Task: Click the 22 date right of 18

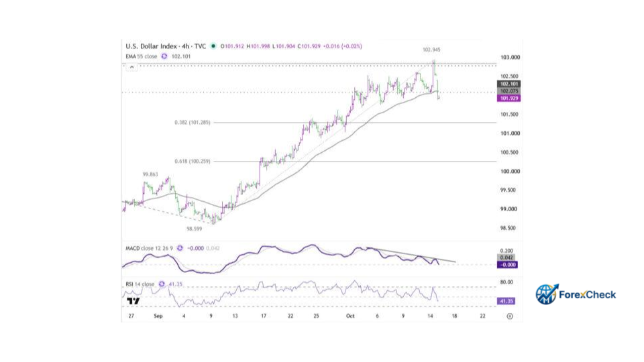Action: pyautogui.click(x=482, y=316)
